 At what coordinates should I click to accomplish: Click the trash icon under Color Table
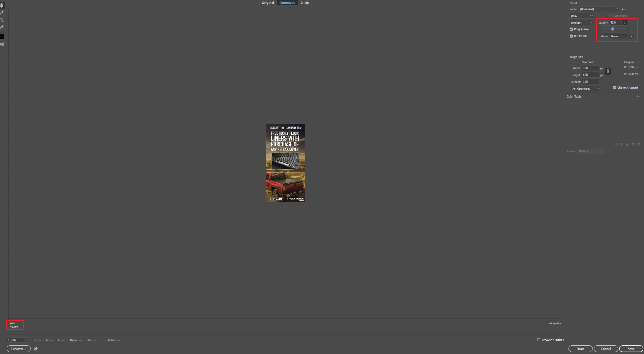pyautogui.click(x=638, y=144)
